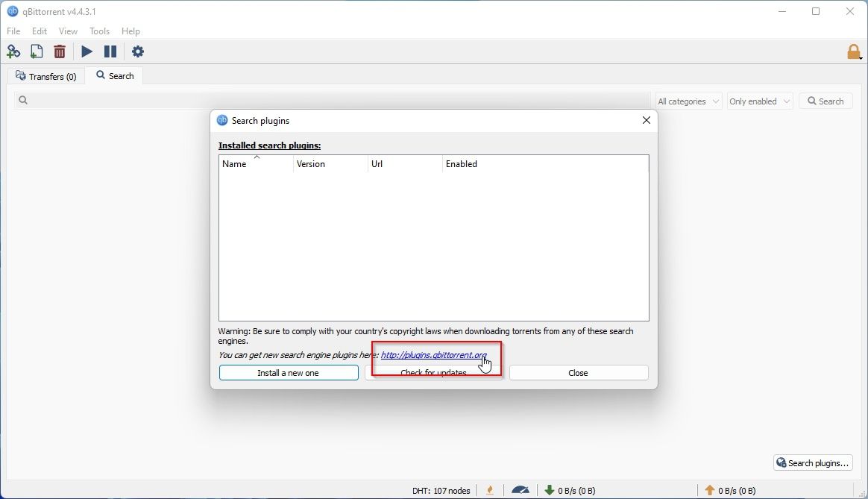Screen dimensions: 868x499
Task: Click inside the search query input field
Action: click(x=332, y=100)
